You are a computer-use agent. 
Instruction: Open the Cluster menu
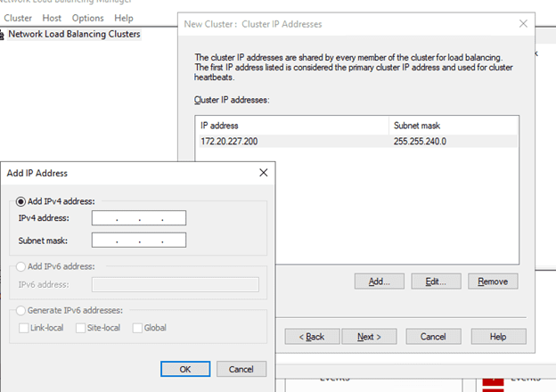[18, 18]
